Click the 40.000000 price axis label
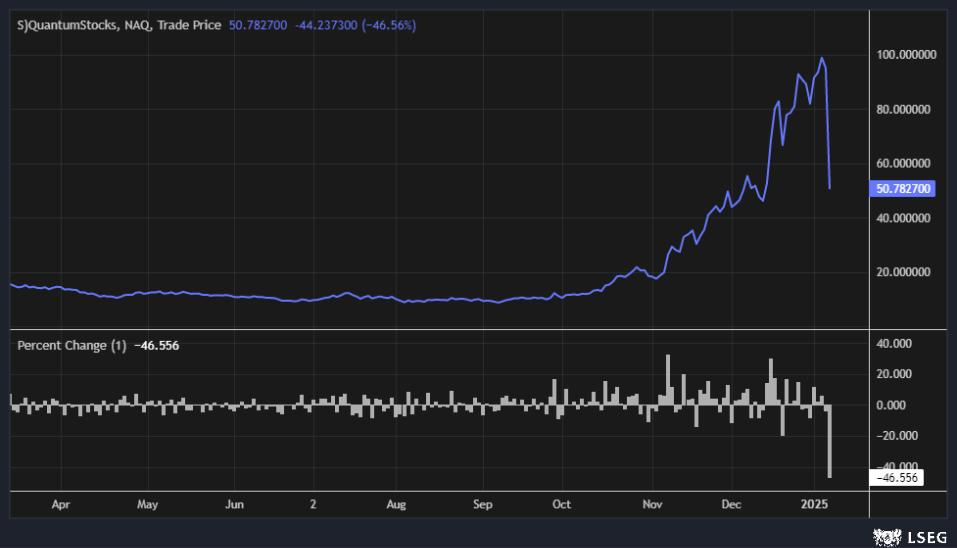The width and height of the screenshot is (957, 548). click(x=903, y=218)
